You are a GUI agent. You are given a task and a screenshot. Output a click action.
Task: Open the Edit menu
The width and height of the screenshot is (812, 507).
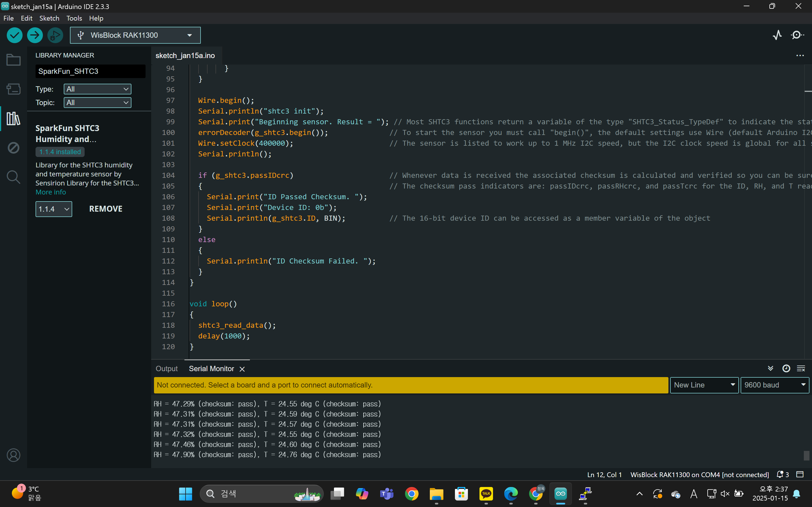27,18
